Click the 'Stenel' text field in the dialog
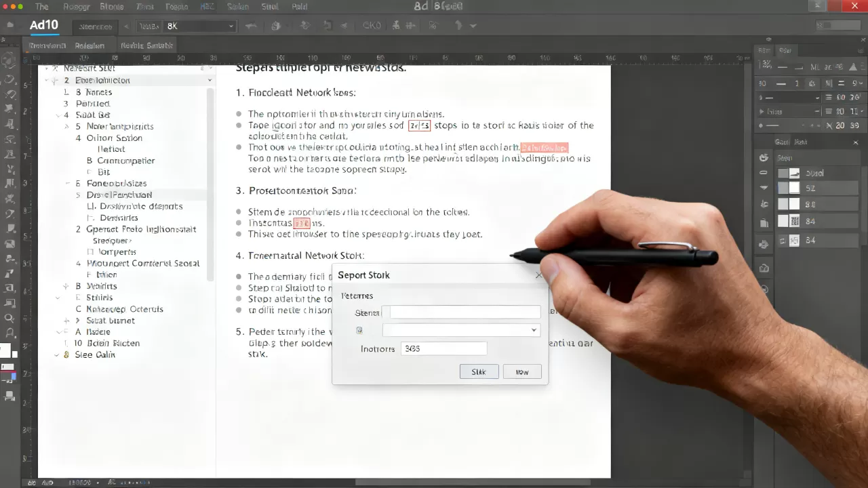This screenshot has height=488, width=868. 465,312
